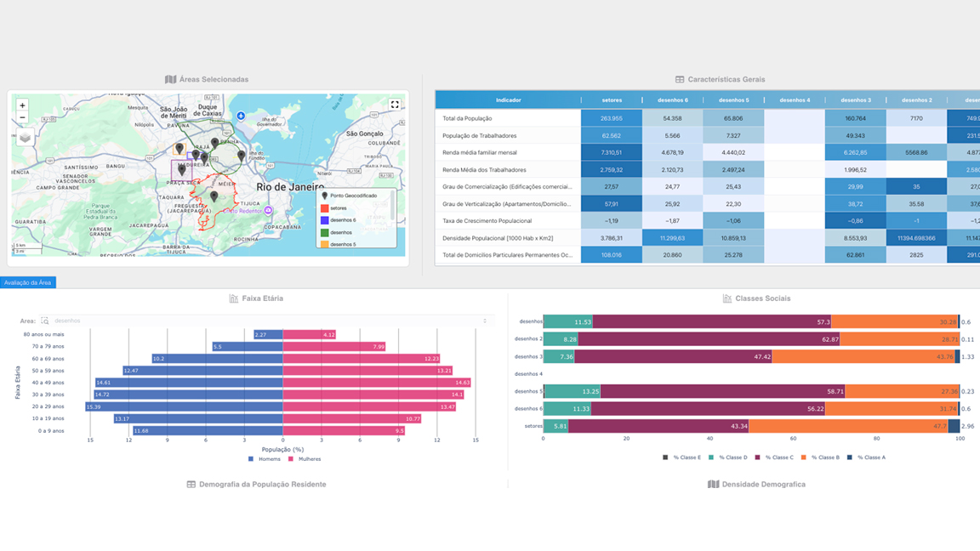Toggle the Mulheres series in legend
Screen dimensions: 980x551
(305, 459)
